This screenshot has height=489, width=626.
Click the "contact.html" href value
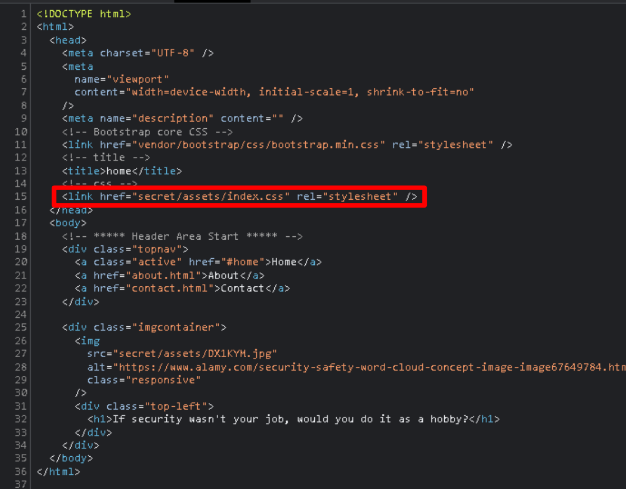coord(173,288)
